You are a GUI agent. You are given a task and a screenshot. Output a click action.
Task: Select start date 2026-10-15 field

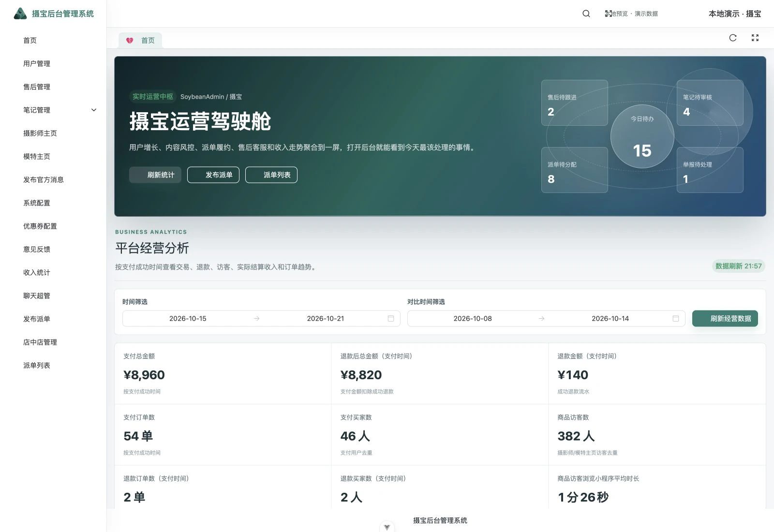pyautogui.click(x=188, y=318)
